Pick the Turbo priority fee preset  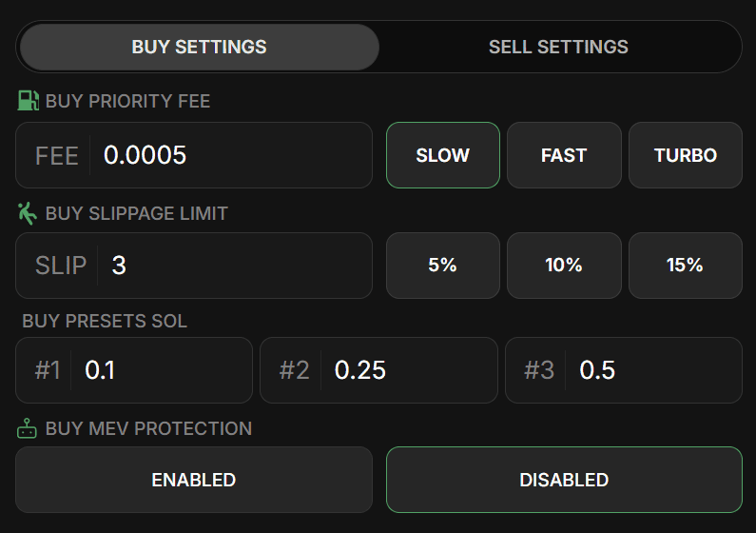click(685, 155)
